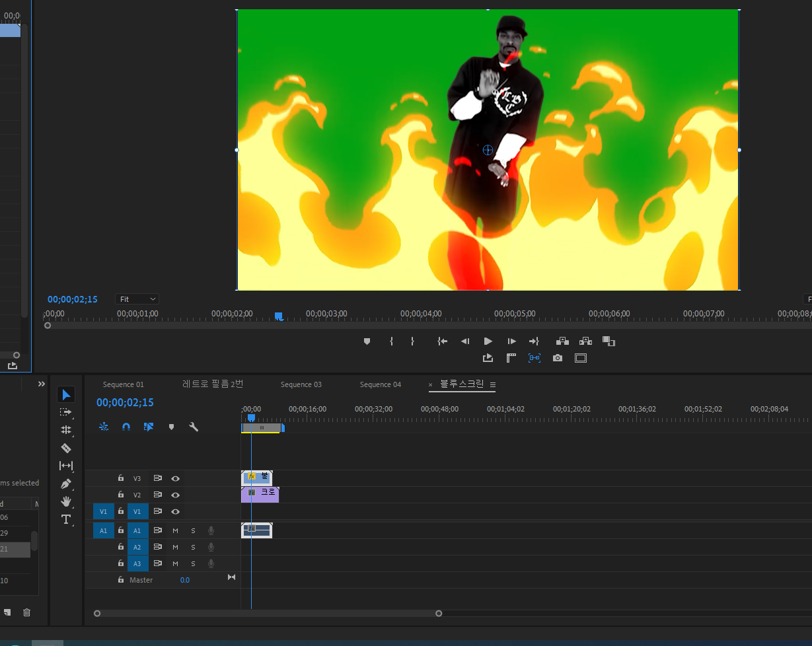Go to In point in monitor
This screenshot has height=646, width=812.
coord(442,341)
